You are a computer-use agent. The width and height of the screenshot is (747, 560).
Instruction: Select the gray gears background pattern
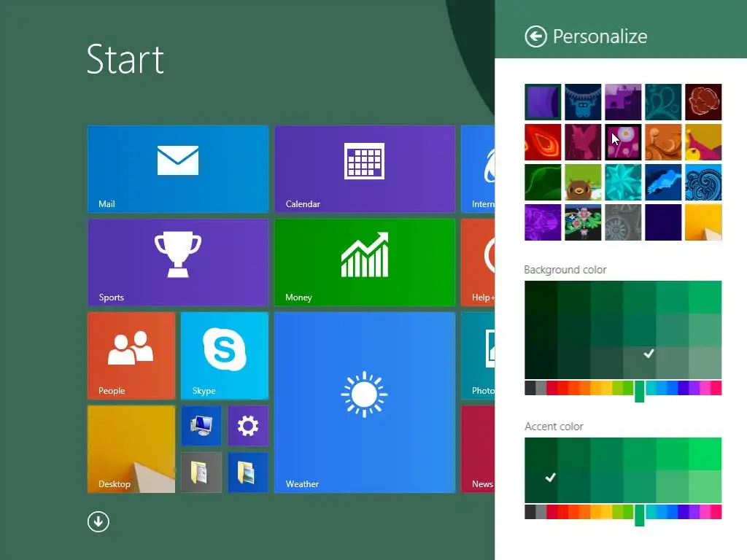[623, 222]
